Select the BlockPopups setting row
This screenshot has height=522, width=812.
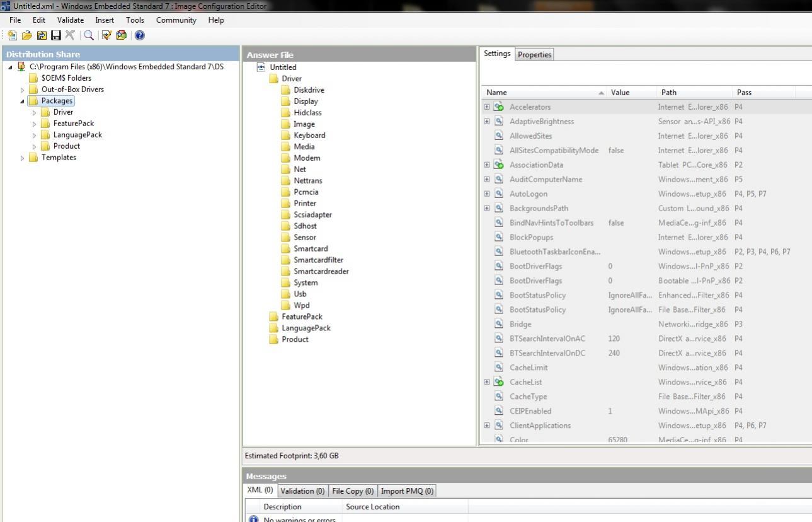646,237
